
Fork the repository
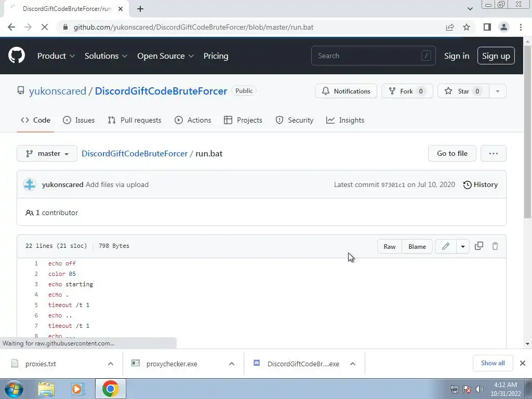tap(407, 91)
